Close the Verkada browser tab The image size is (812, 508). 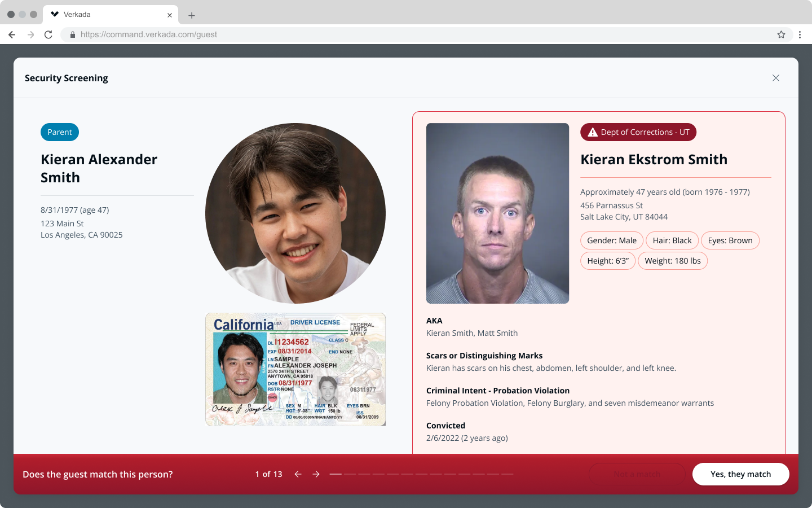169,15
